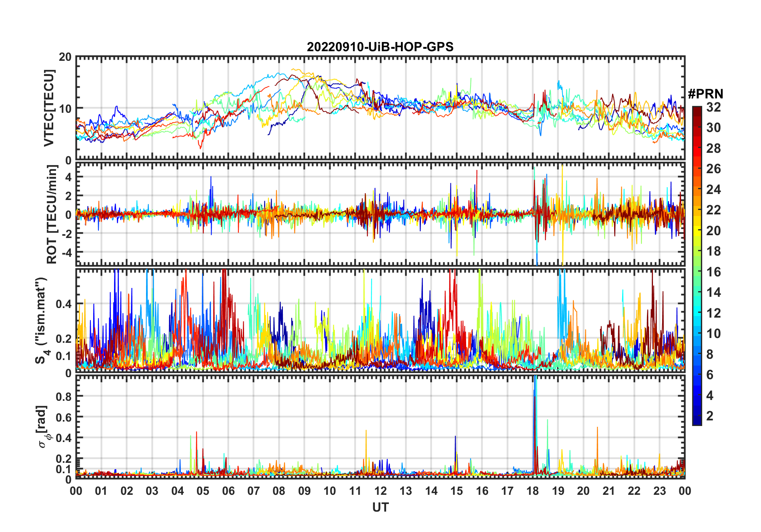This screenshot has width=761, height=532.
Task: Pick the dark blue bottom of the colorbar
Action: (x=697, y=422)
